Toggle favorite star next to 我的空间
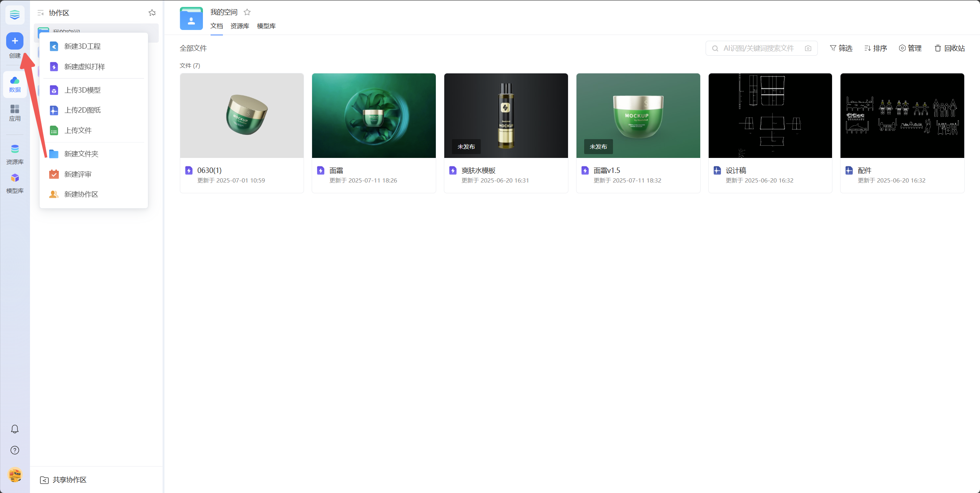The height and width of the screenshot is (493, 980). (247, 12)
